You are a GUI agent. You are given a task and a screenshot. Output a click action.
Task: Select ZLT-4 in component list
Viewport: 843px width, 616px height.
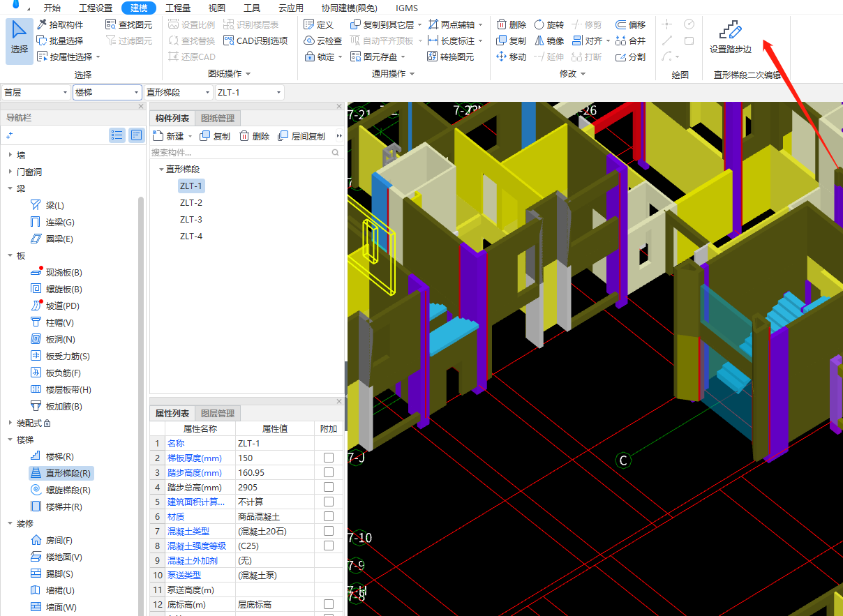(x=191, y=236)
